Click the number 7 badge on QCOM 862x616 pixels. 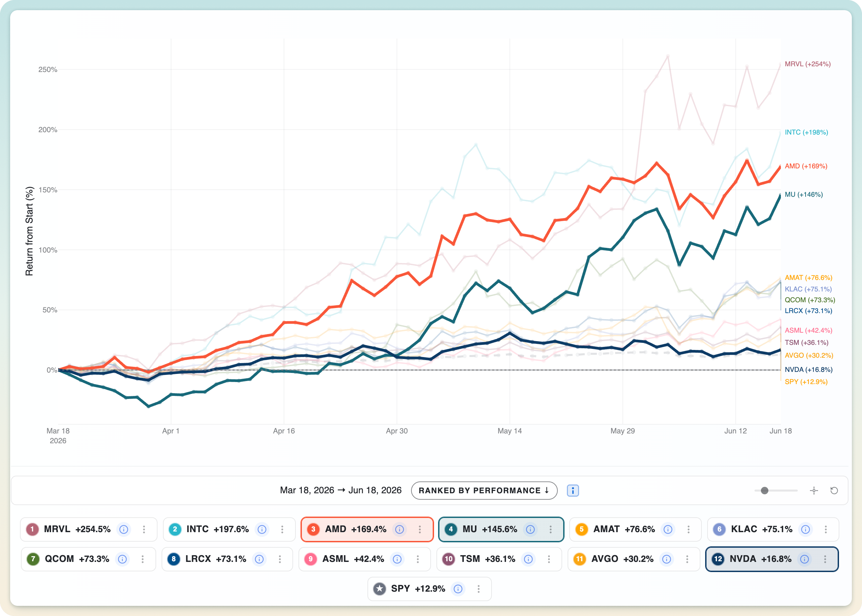point(33,559)
